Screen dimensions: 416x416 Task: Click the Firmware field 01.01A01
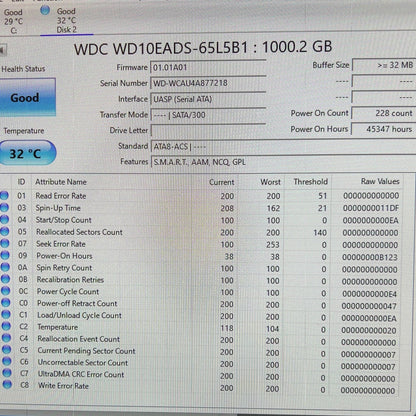(x=208, y=68)
